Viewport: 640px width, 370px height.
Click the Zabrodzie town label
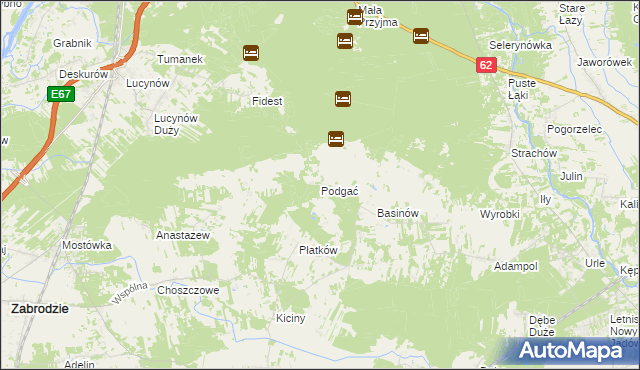40,309
